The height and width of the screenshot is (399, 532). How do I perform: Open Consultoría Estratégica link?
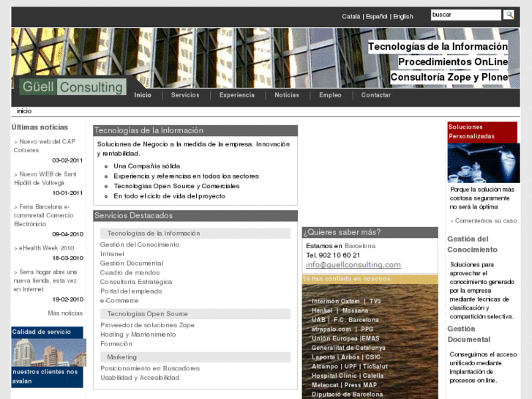(x=135, y=282)
